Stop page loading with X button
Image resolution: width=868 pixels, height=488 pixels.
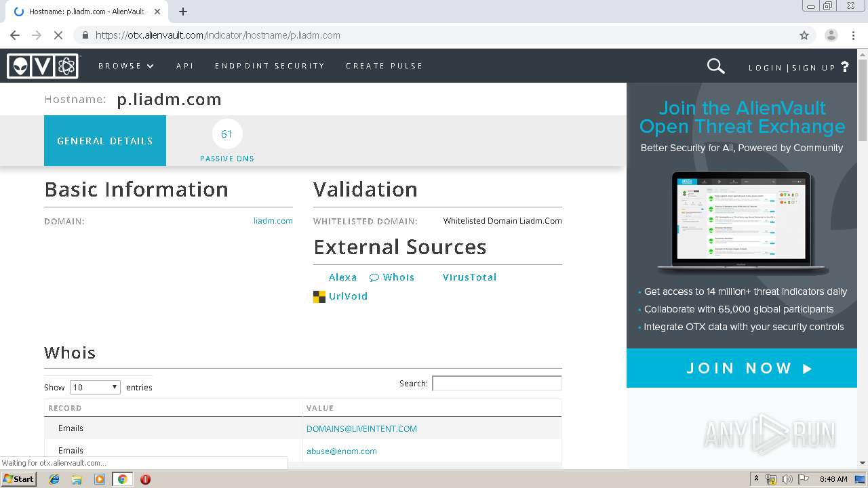(58, 35)
